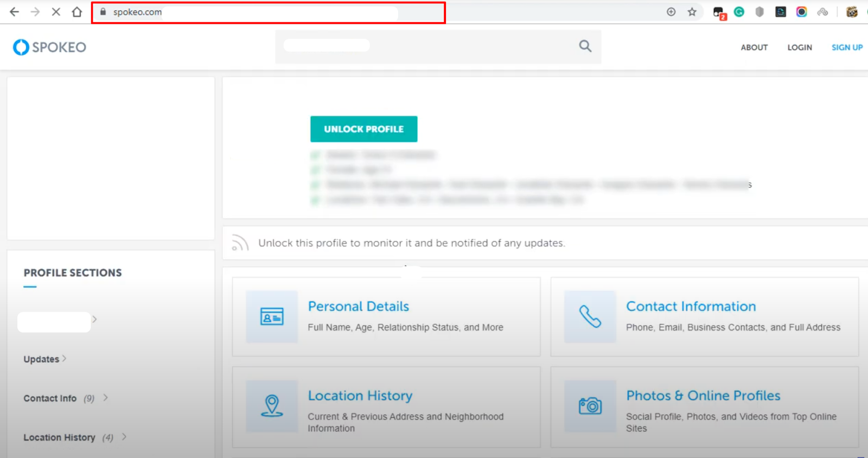Click the Location History map pin icon
This screenshot has height=458, width=868.
(272, 406)
